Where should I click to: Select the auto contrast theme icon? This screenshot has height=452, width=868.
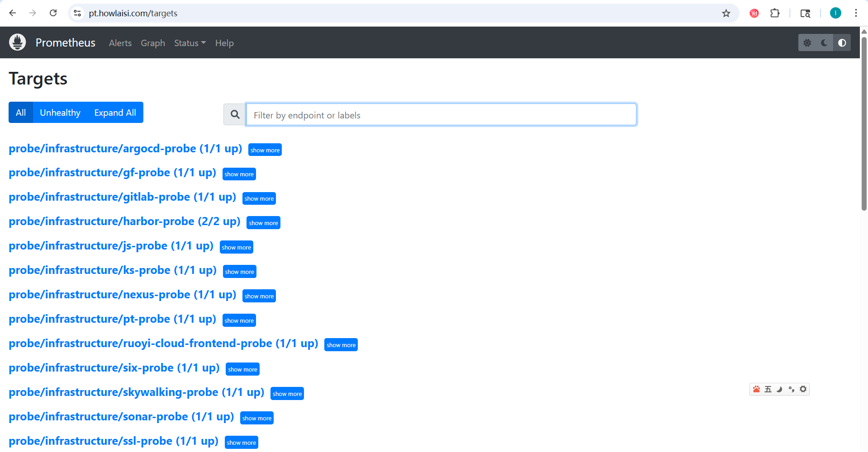842,43
